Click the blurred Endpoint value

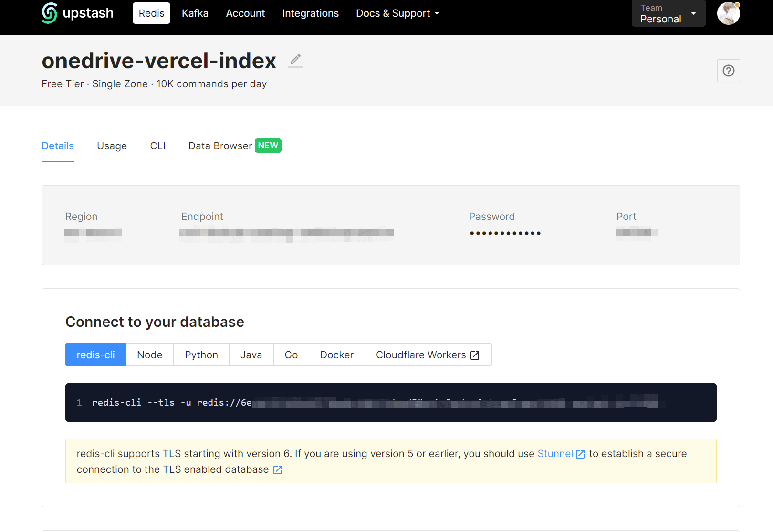(286, 233)
